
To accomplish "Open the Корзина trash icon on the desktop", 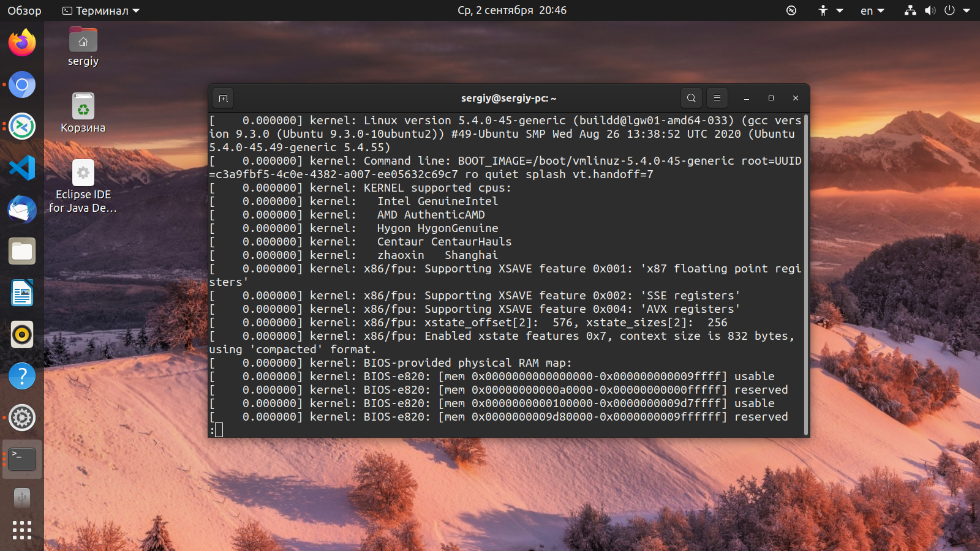I will tap(83, 113).
